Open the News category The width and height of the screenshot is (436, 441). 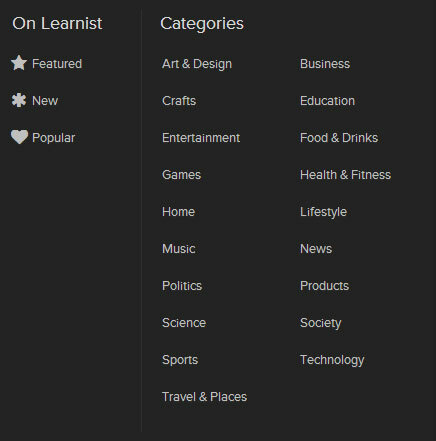click(316, 249)
